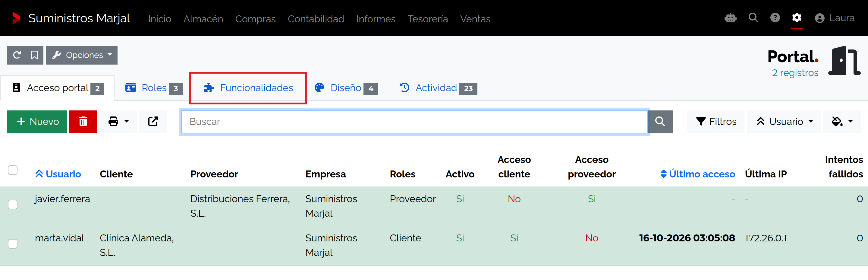Go to Inicio in the navigation bar
Viewport: 868px width, 280px height.
point(160,19)
